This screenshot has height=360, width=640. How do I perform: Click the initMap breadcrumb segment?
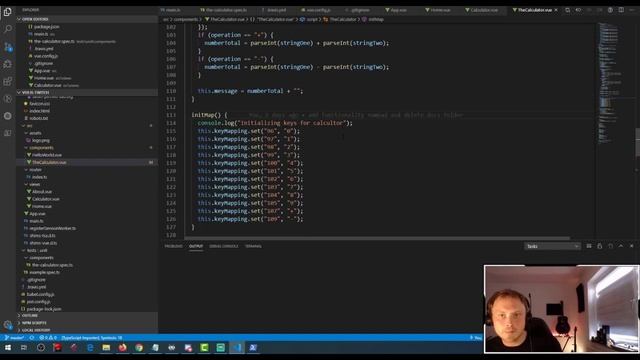376,19
